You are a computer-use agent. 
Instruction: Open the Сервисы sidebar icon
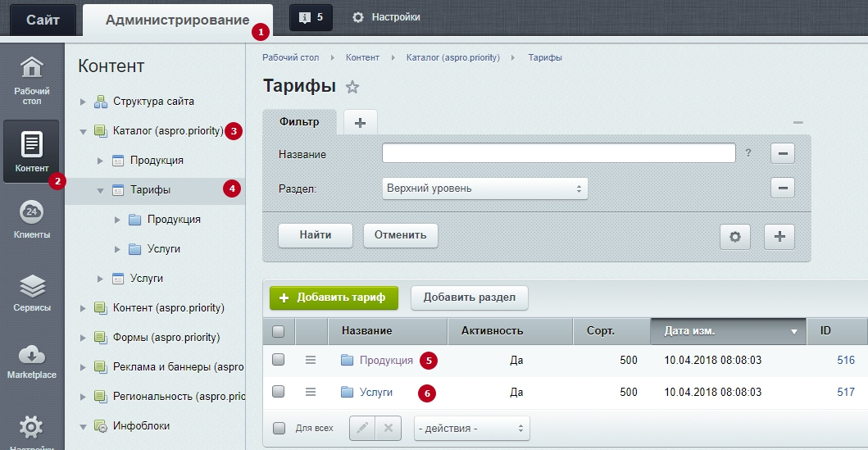tap(31, 293)
